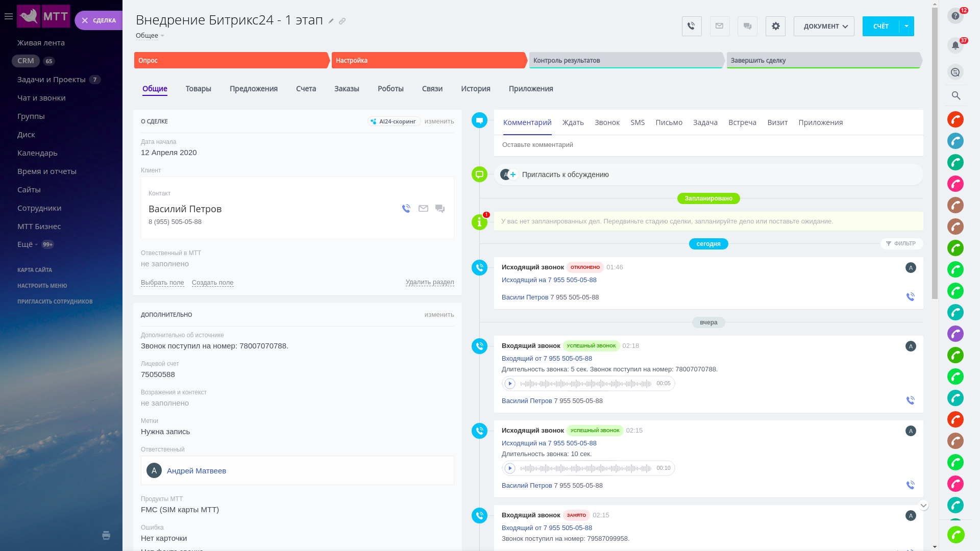980x551 pixels.
Task: Play the 00:10 outgoing call recording
Action: (510, 468)
